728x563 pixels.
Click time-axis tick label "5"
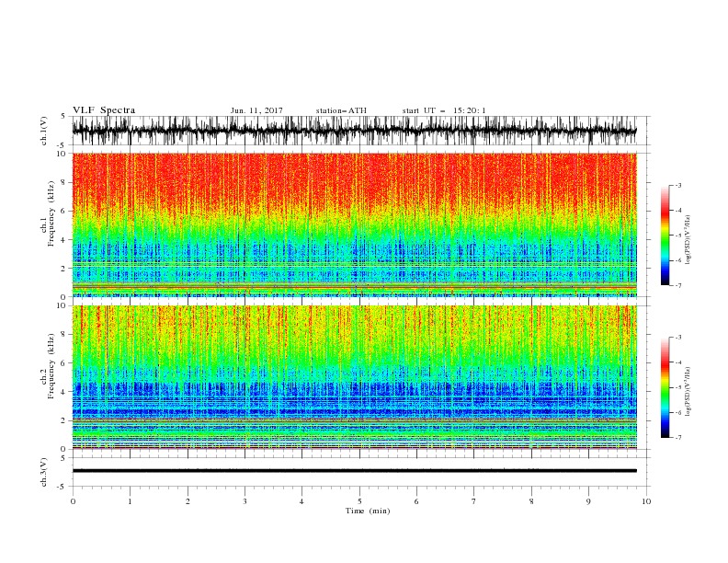pos(359,501)
